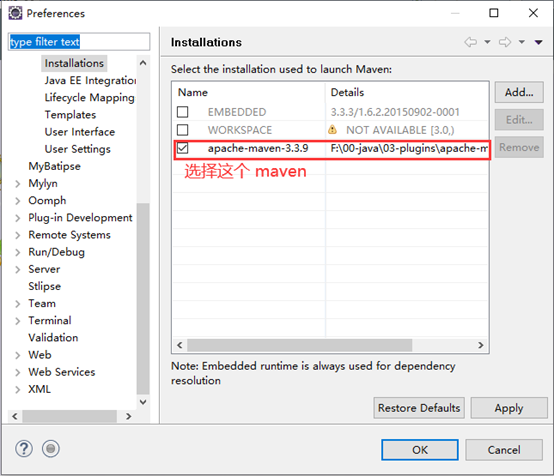Click the Restore Defaults button
Viewport: 554px width, 476px height.
click(419, 408)
